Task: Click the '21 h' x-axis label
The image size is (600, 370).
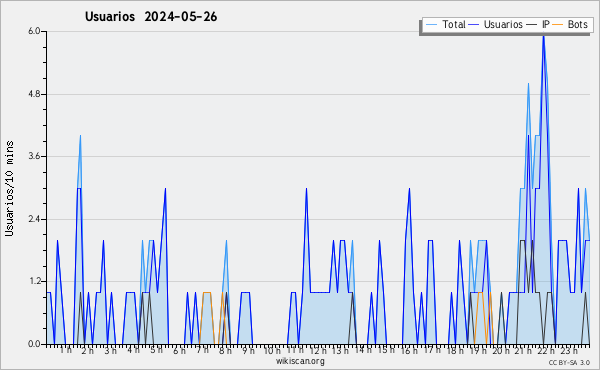Action: click(x=523, y=350)
